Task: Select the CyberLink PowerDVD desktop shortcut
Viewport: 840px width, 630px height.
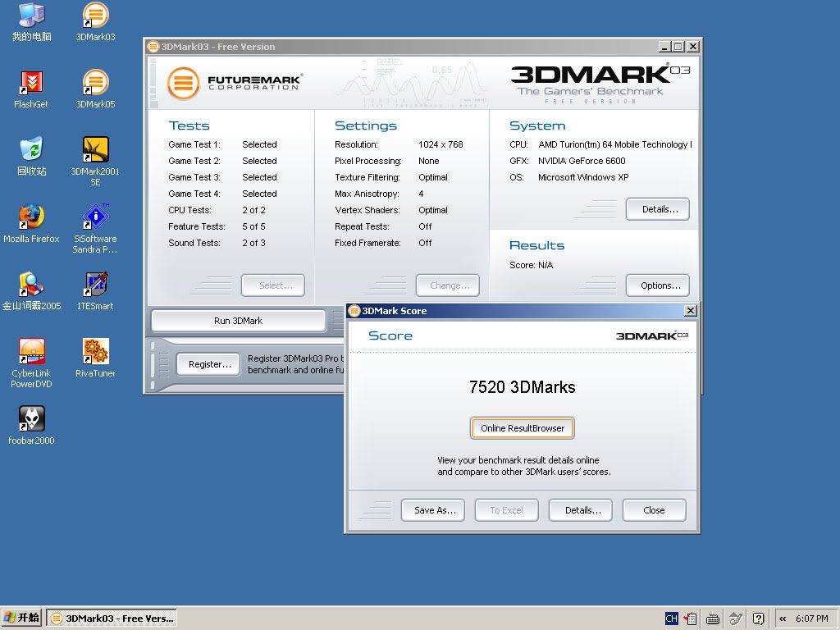Action: click(32, 363)
